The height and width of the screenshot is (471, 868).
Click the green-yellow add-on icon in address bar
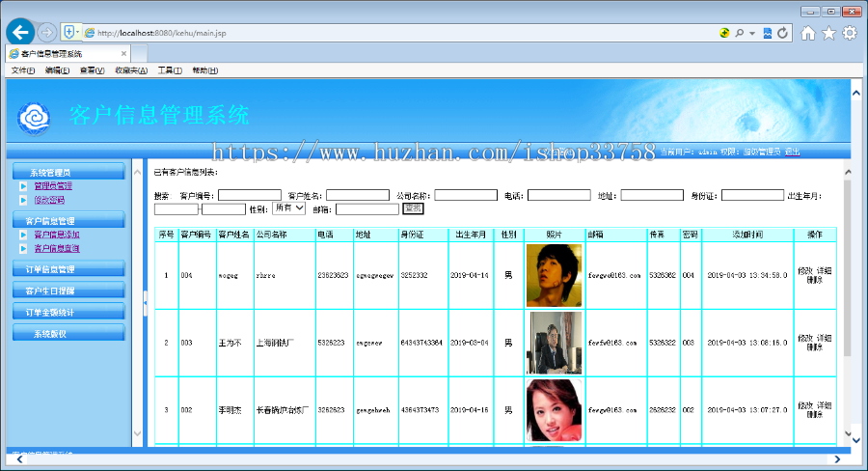point(724,33)
